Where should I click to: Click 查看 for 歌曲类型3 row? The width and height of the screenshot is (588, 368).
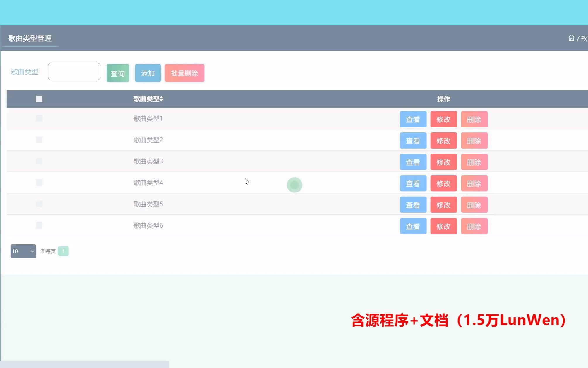[413, 162]
